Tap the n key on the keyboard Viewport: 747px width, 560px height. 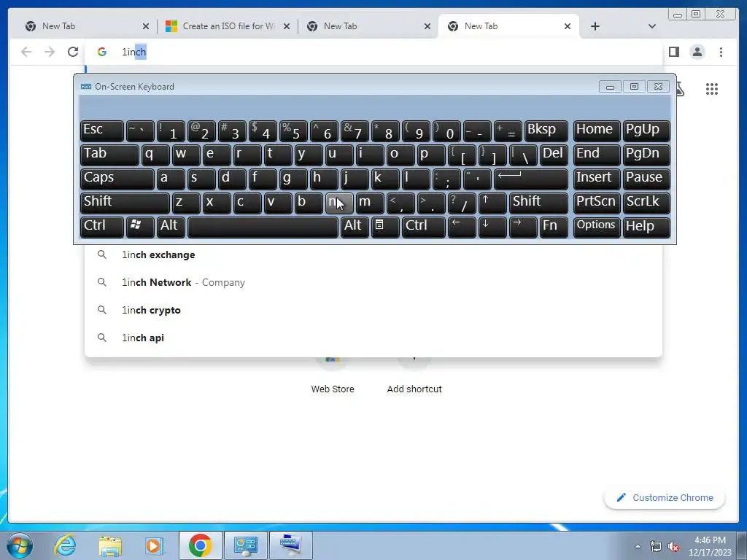[x=339, y=203]
